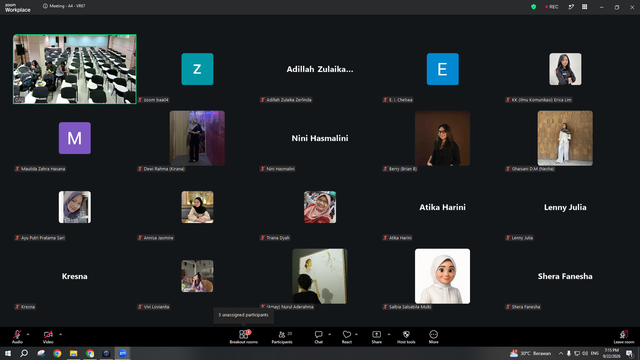Open the More options menu
The image size is (640, 360).
433,337
